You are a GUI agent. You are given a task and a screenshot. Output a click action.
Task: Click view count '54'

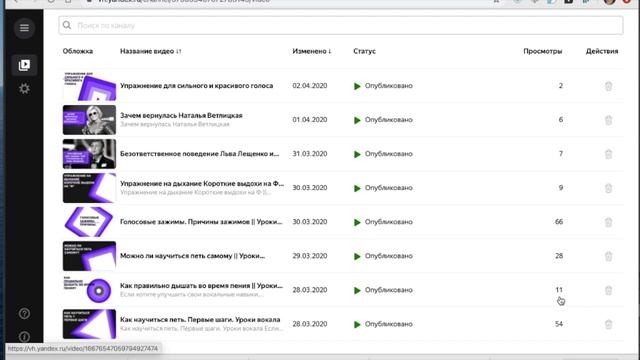coord(559,324)
